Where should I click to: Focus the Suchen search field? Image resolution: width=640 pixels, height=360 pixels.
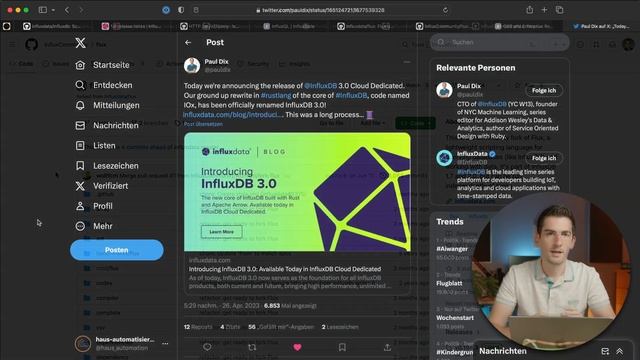pos(500,42)
